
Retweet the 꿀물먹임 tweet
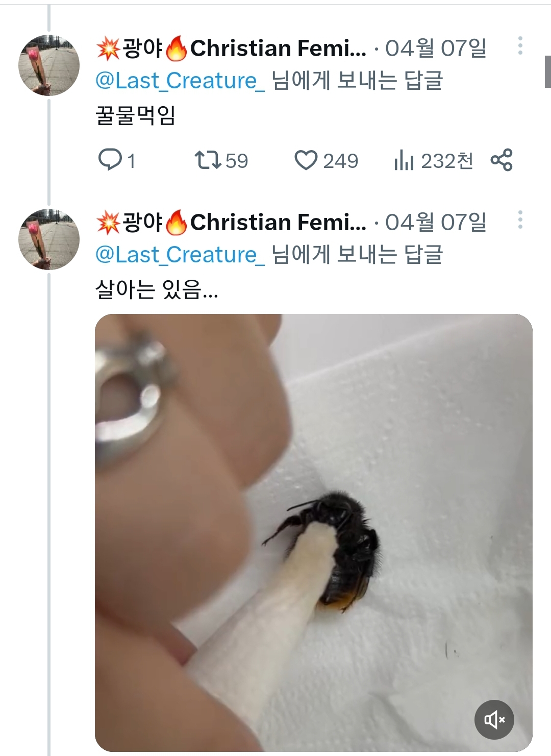coord(208,160)
